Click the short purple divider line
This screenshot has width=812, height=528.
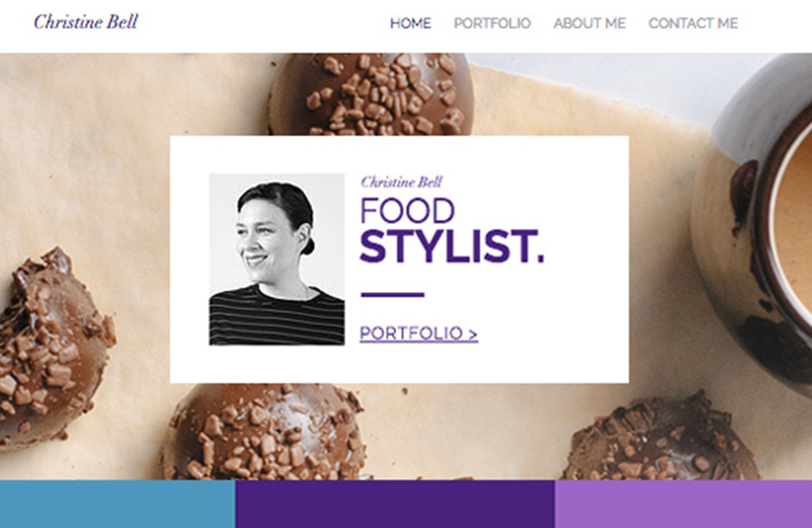pyautogui.click(x=392, y=294)
